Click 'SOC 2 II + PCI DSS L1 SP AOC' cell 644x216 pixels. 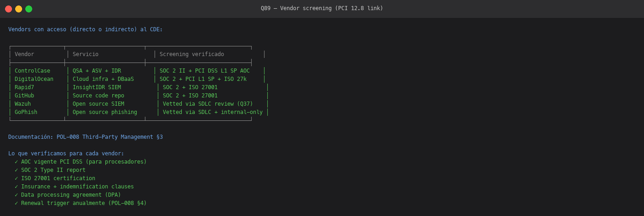(x=205, y=71)
